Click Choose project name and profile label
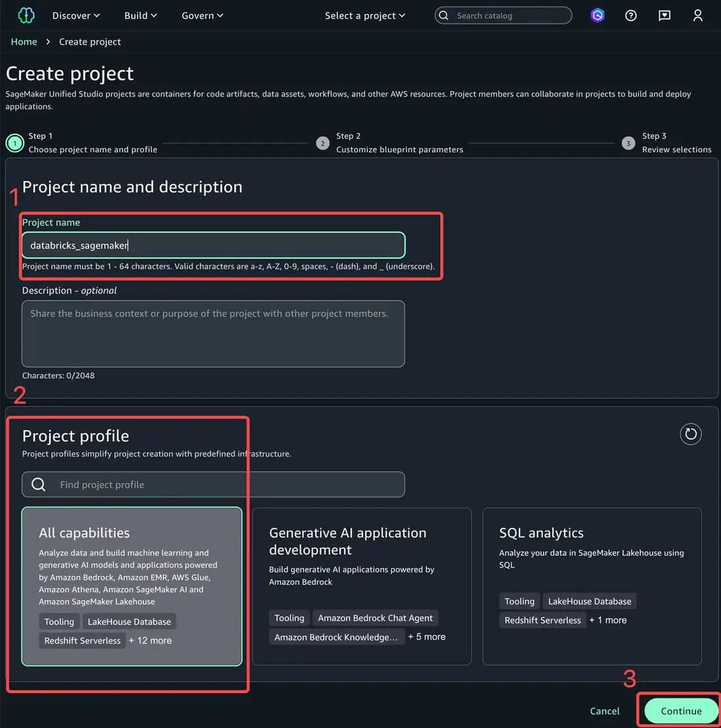 [x=93, y=150]
